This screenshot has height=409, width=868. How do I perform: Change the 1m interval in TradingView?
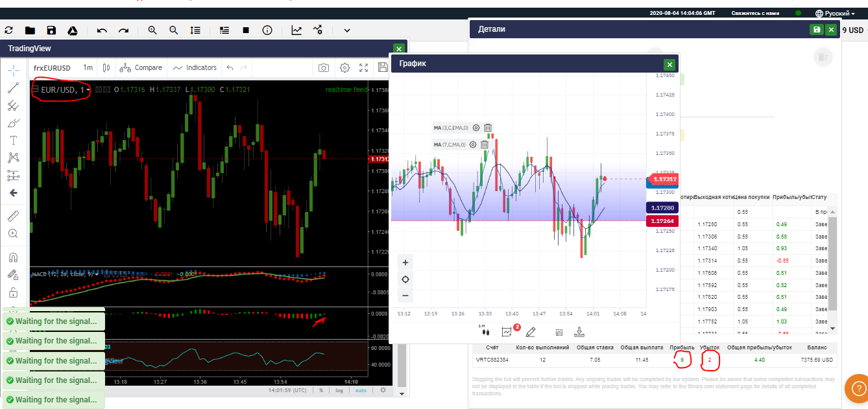(88, 67)
